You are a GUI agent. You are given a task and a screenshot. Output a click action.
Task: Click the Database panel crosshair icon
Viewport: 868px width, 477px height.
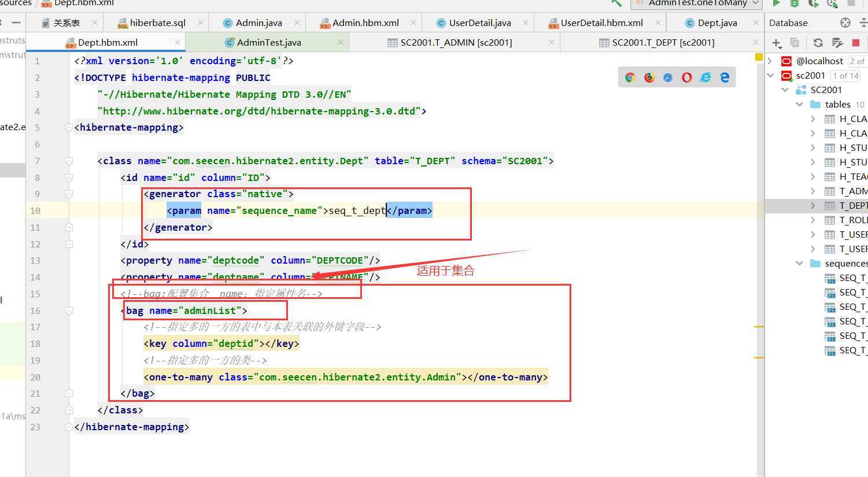845,23
